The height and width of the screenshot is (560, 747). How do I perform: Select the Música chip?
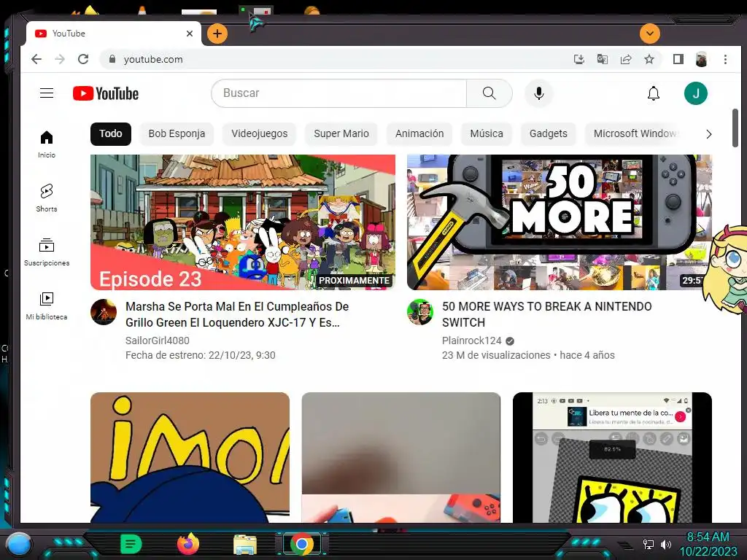tap(487, 134)
